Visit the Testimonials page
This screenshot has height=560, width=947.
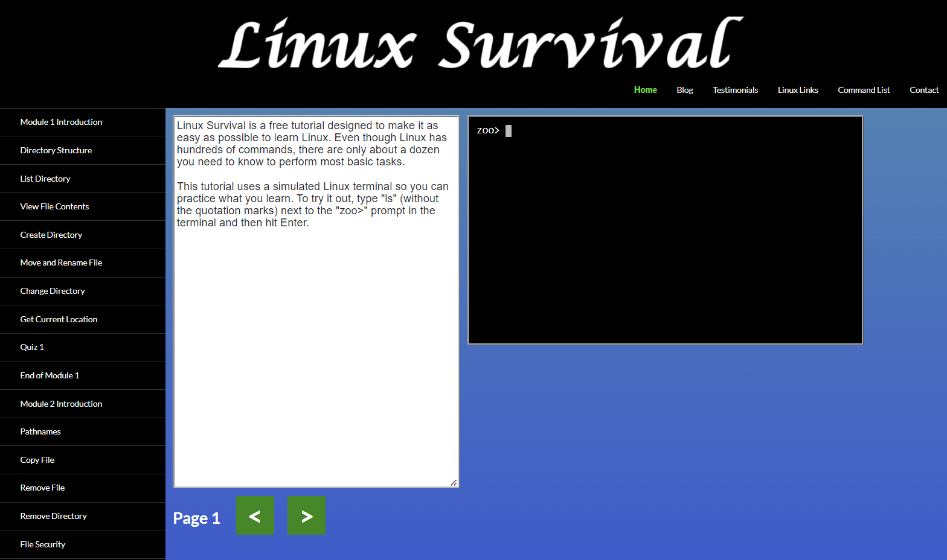735,90
